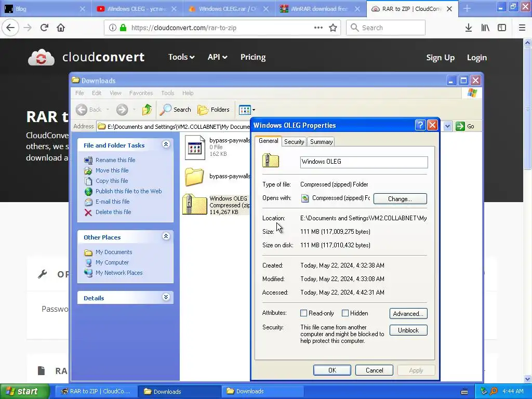Click Sign Up on cloudconvert
This screenshot has width=532, height=399.
440,58
